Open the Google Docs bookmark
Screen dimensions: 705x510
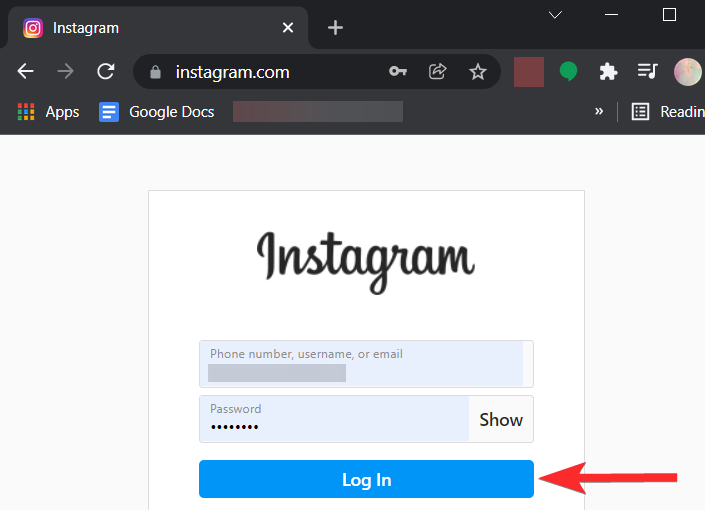click(x=157, y=112)
